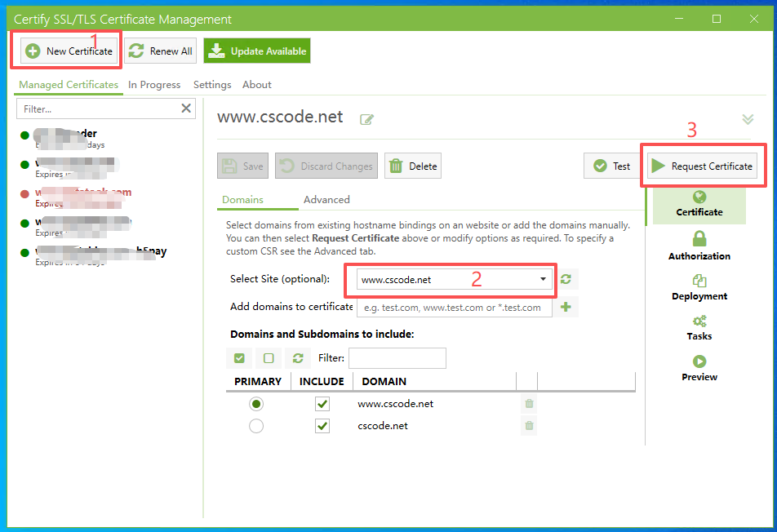This screenshot has width=777, height=532.
Task: Open the Tasks panel
Action: coord(699,329)
